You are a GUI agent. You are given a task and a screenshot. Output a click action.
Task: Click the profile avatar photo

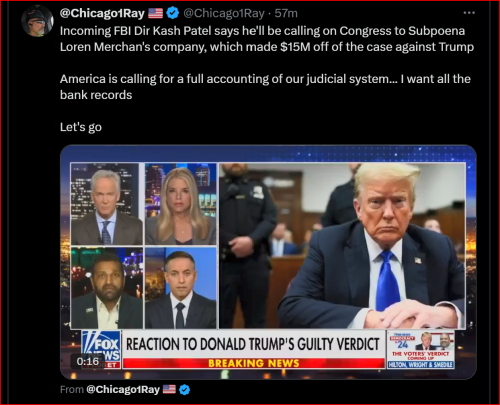(x=37, y=21)
